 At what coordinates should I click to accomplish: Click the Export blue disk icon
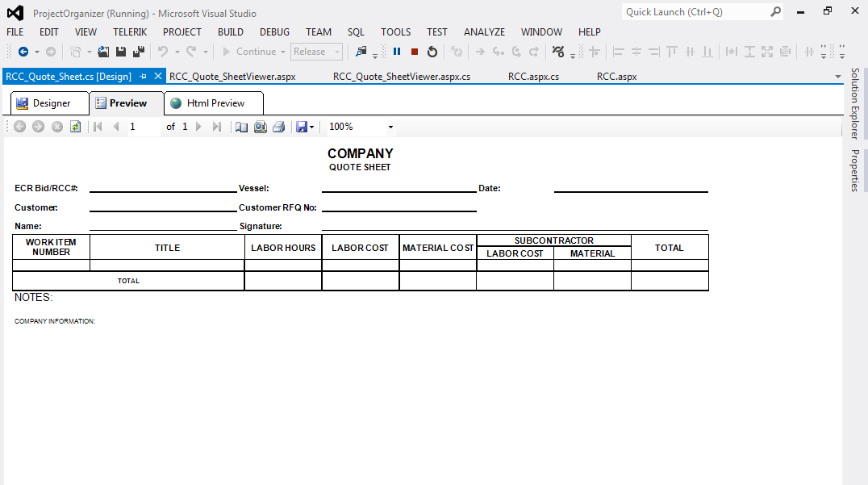coord(301,127)
